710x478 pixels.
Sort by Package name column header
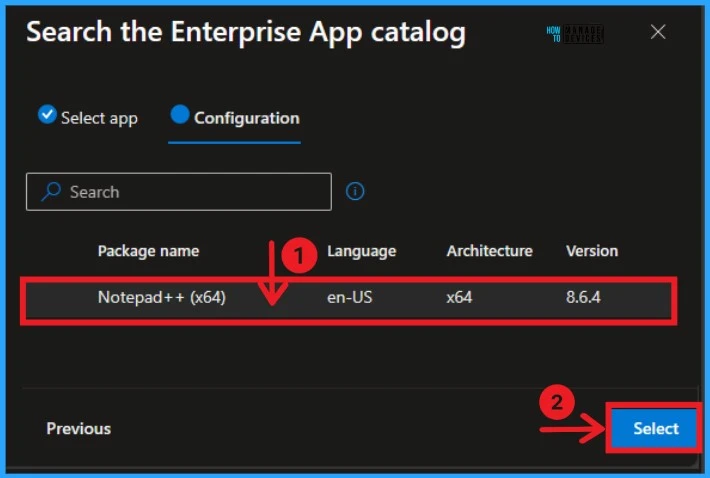point(149,251)
